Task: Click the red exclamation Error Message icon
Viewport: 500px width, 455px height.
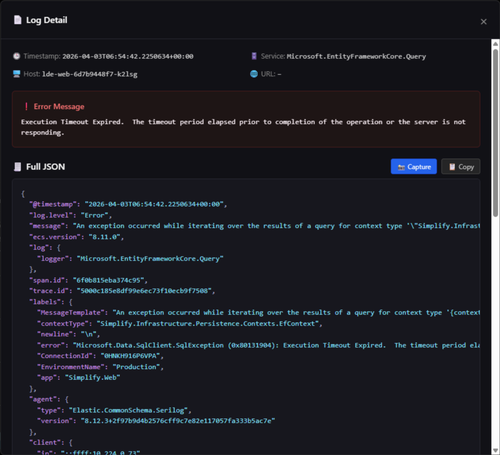Action: point(26,107)
